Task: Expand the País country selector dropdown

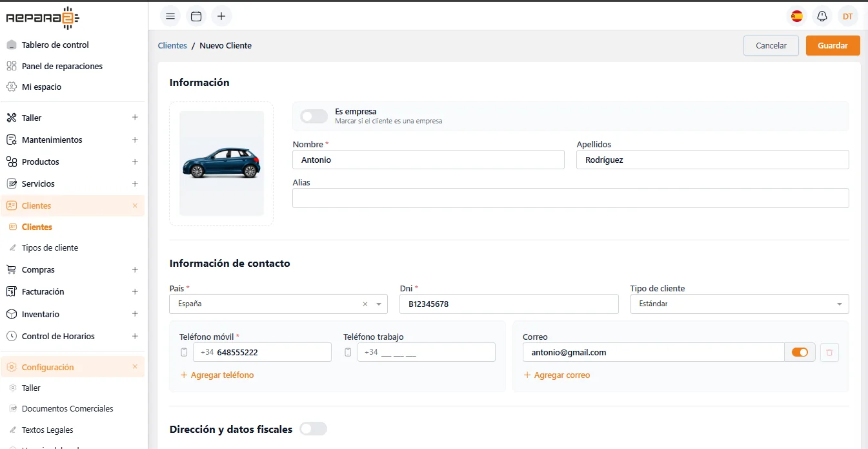Action: tap(379, 304)
